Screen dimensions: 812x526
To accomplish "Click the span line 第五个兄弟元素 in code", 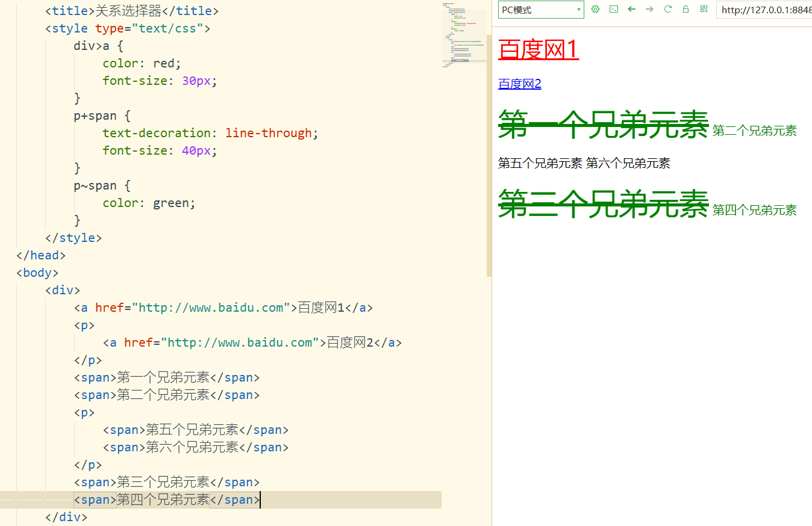I will pyautogui.click(x=196, y=430).
